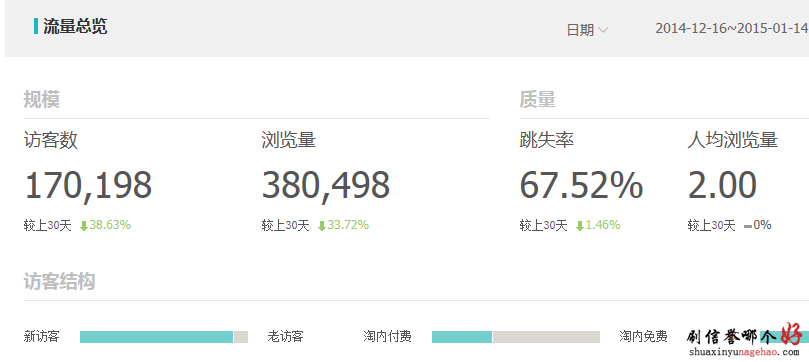Click the 淘内免费 label
Screen dimensions: 809x362
(643, 337)
